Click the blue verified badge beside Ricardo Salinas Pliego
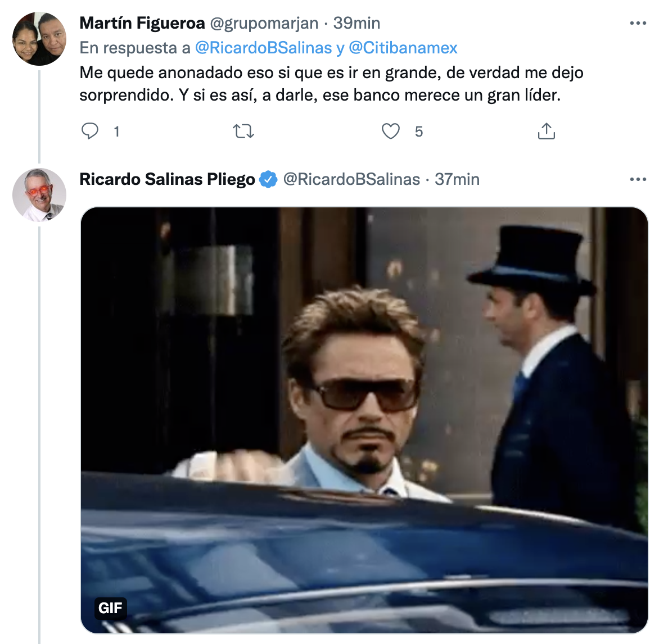Viewport: 659px width, 644px height. click(269, 180)
